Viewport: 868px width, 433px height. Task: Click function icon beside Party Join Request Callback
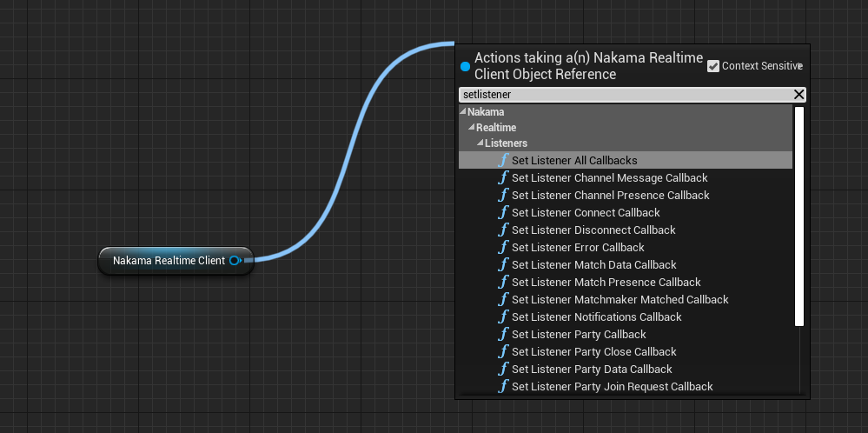pos(503,387)
